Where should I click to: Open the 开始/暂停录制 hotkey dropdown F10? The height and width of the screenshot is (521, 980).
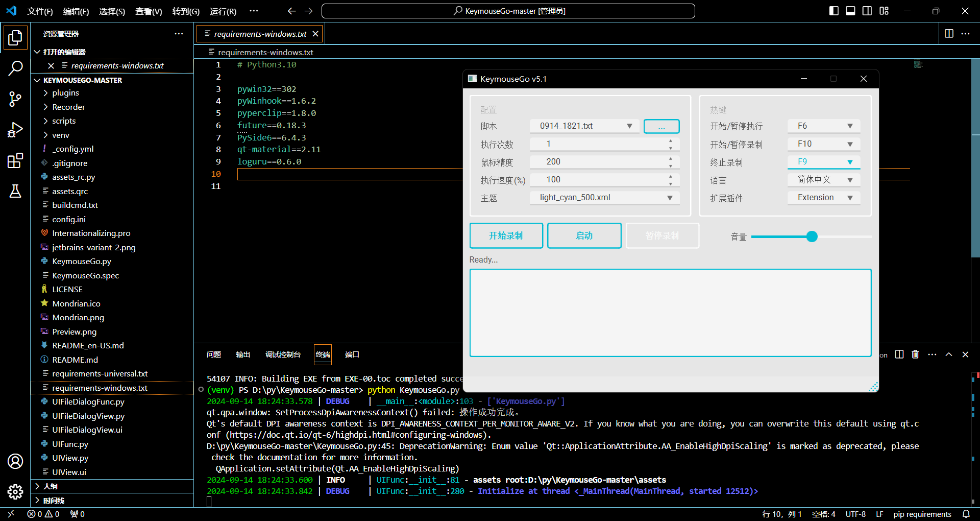click(824, 144)
